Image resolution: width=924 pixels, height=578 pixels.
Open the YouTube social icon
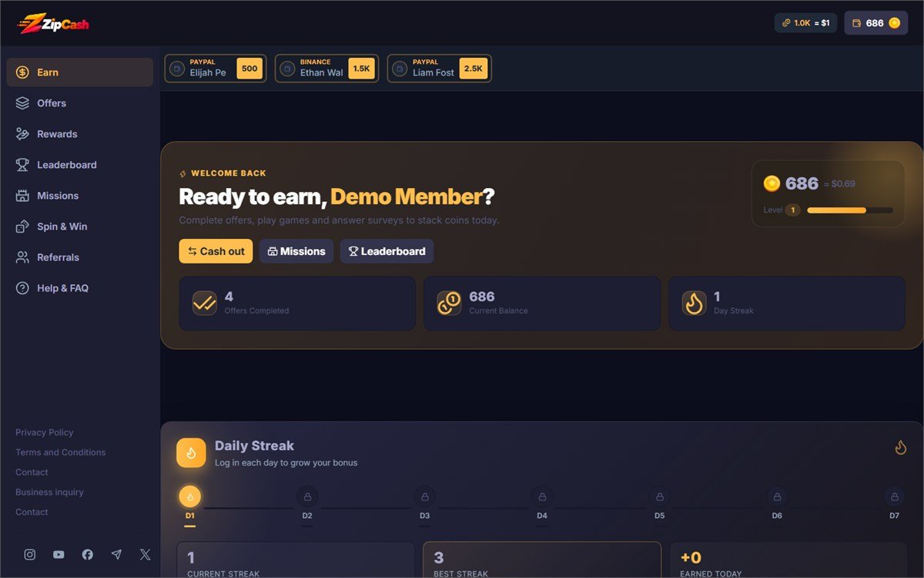click(59, 555)
